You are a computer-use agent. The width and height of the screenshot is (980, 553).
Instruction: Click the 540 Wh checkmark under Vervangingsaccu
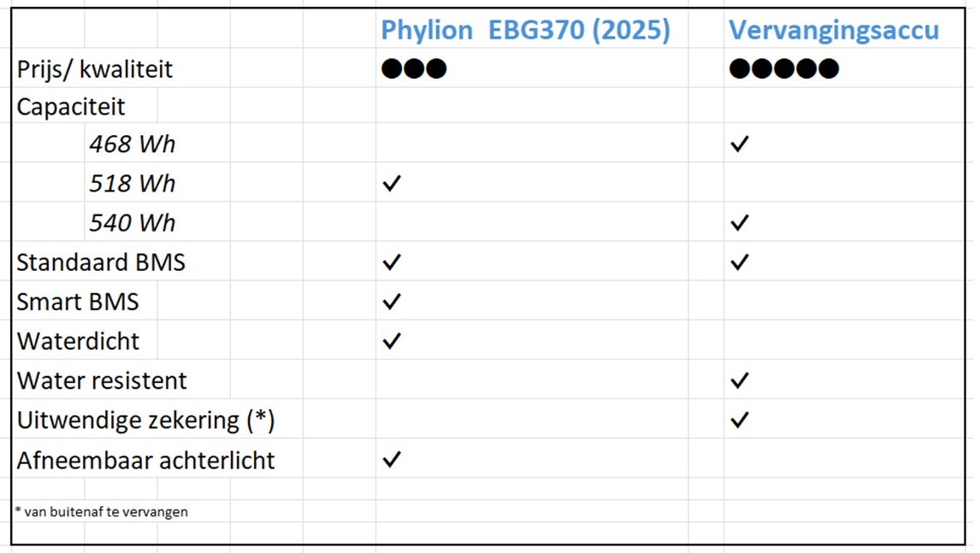[x=740, y=222]
